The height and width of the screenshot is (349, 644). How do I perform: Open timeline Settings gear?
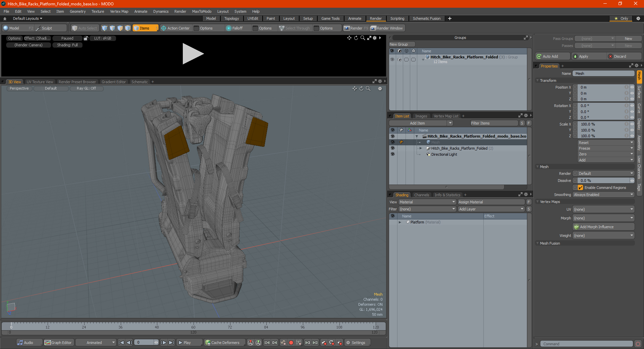click(348, 343)
